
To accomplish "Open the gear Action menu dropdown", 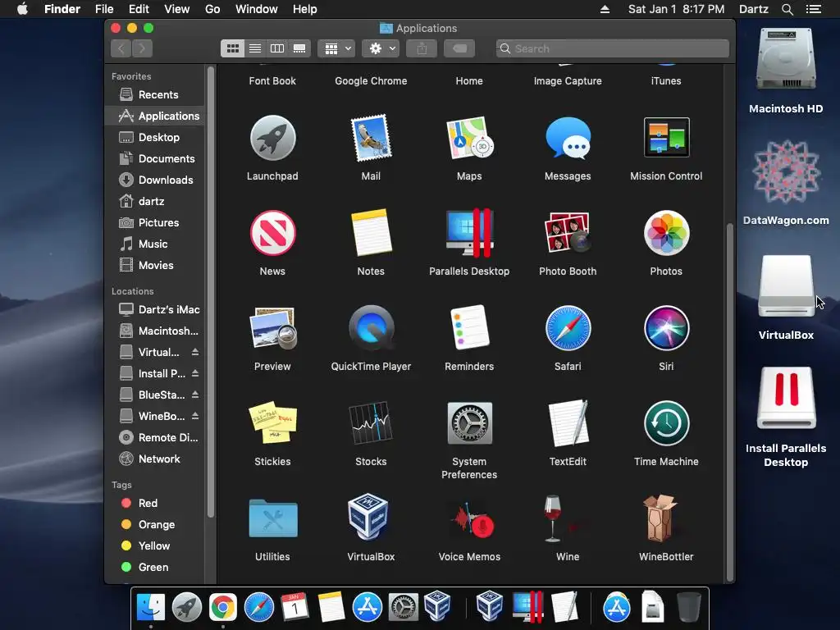I will click(x=381, y=48).
